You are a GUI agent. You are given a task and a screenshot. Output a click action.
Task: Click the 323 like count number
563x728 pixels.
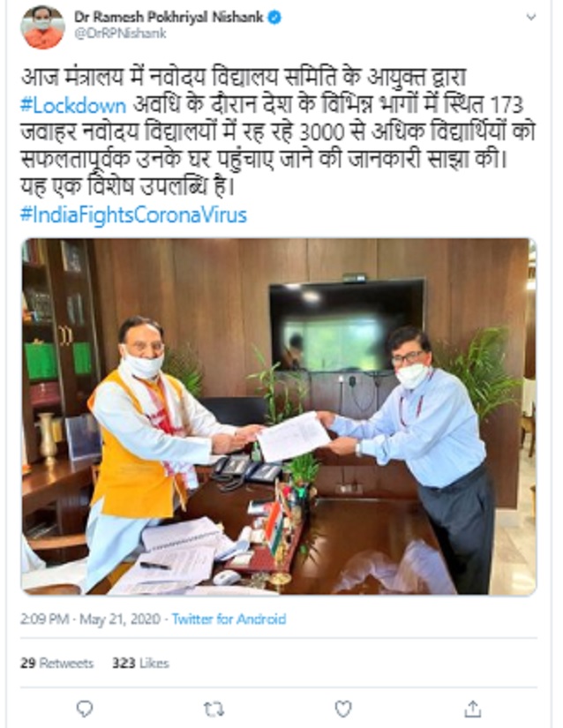click(x=124, y=663)
